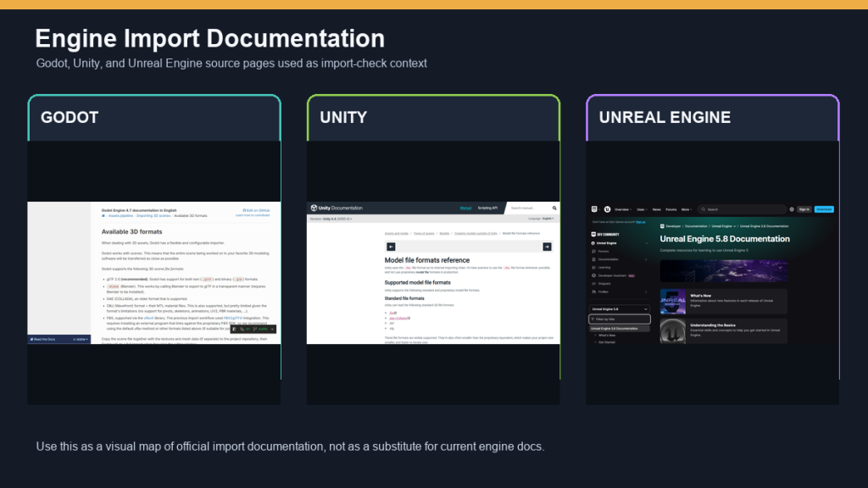Click the Unreal purple hero banner image
The image size is (868, 488).
pos(724,271)
